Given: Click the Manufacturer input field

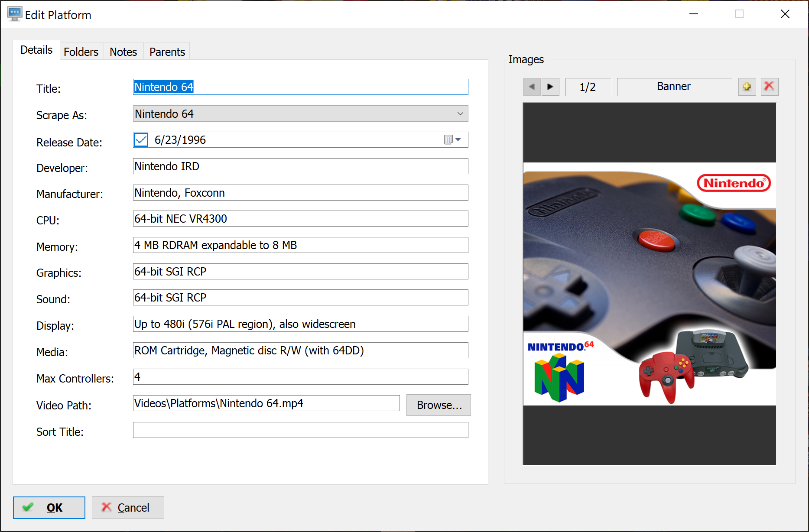Looking at the screenshot, I should pos(301,193).
